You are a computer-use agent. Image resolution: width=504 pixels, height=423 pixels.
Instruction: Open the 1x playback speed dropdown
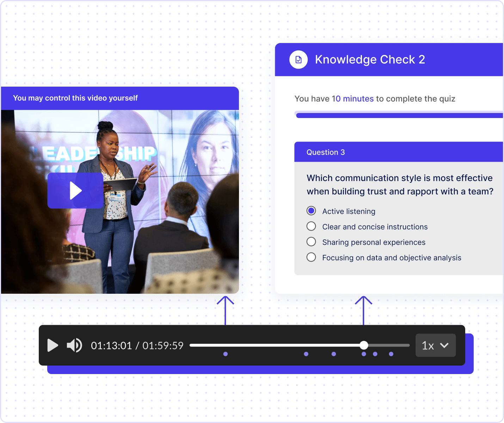click(435, 346)
